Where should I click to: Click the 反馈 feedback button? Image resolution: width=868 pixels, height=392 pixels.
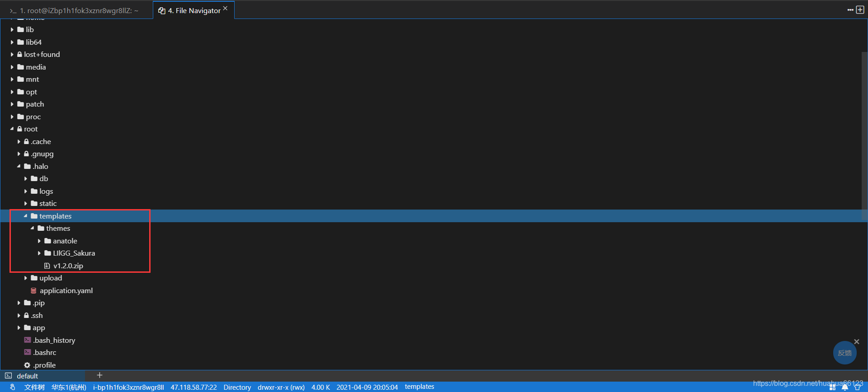[x=844, y=353]
